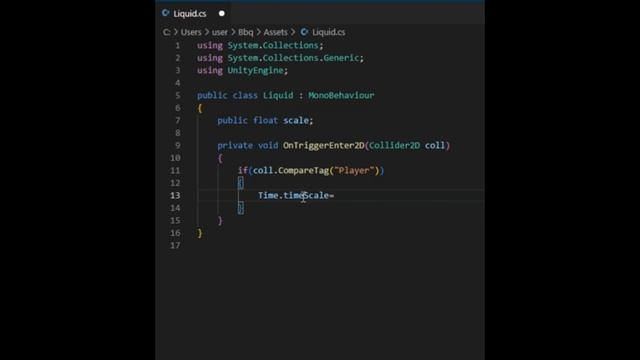Click 'Time.timeScale' on line 13
Image resolution: width=640 pixels, height=360 pixels.
[x=293, y=196]
